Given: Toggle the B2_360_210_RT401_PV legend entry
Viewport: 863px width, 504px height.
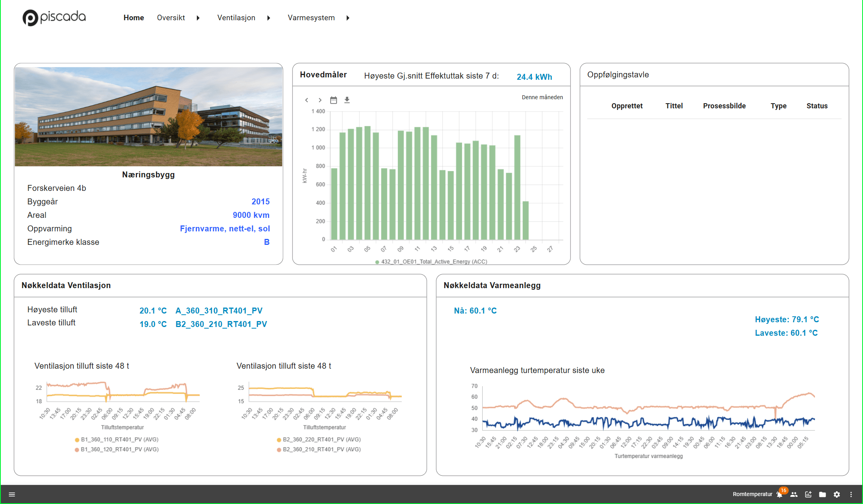Looking at the screenshot, I should [x=319, y=449].
